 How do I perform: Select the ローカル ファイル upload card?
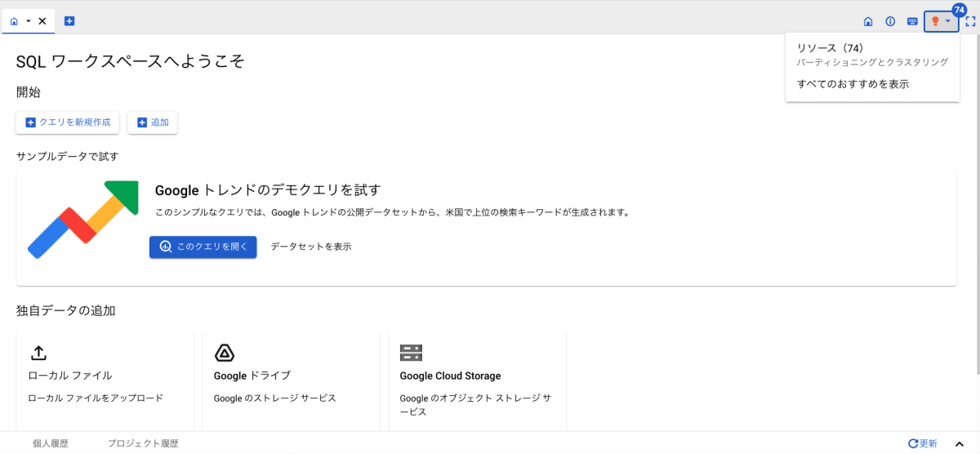click(105, 379)
